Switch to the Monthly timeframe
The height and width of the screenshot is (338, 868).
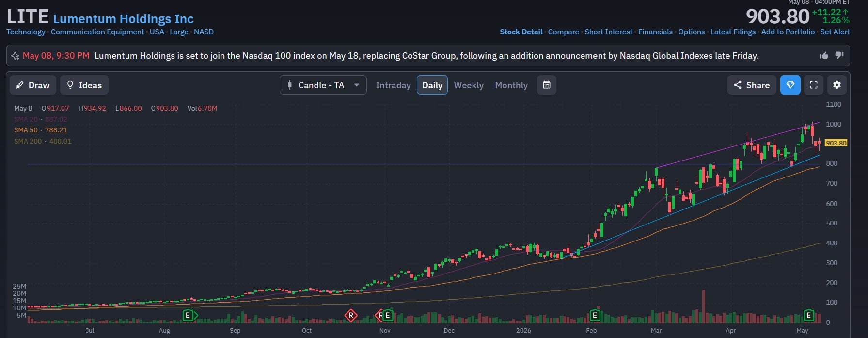pyautogui.click(x=511, y=85)
